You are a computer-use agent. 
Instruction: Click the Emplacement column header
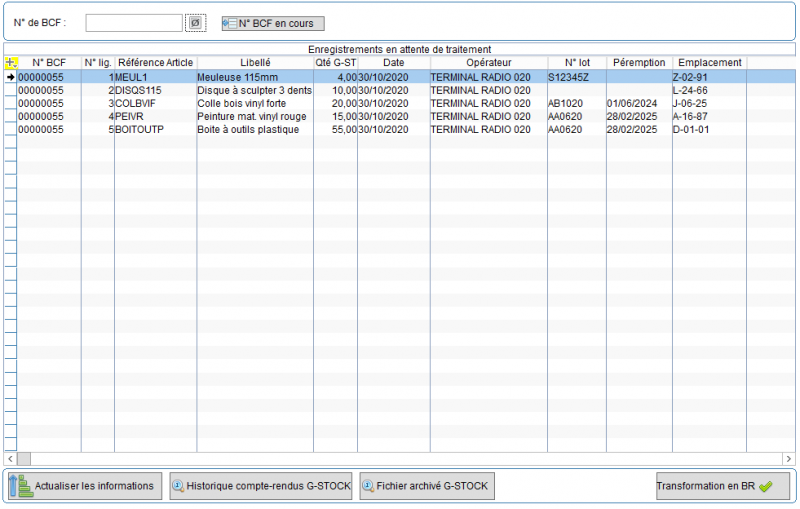[x=709, y=63]
